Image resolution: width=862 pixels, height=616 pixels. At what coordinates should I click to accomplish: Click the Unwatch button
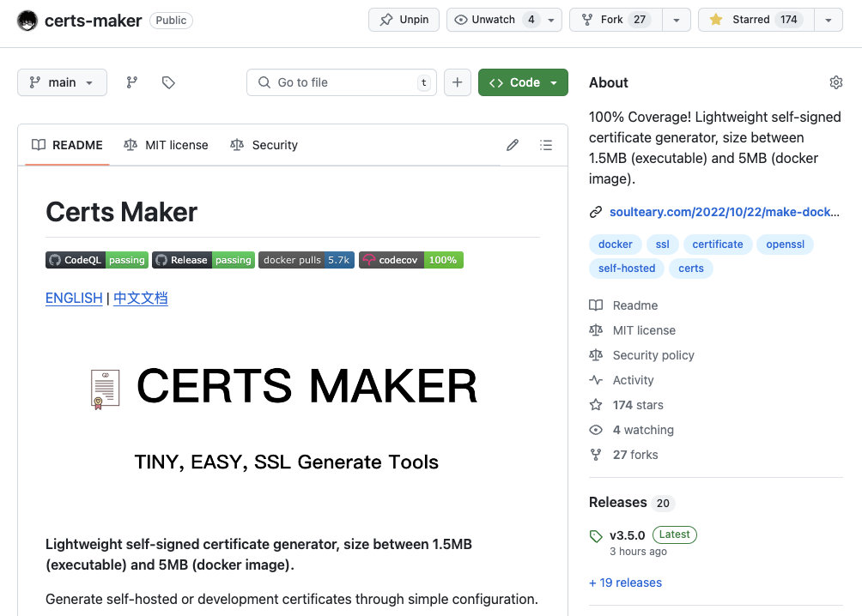click(x=493, y=20)
